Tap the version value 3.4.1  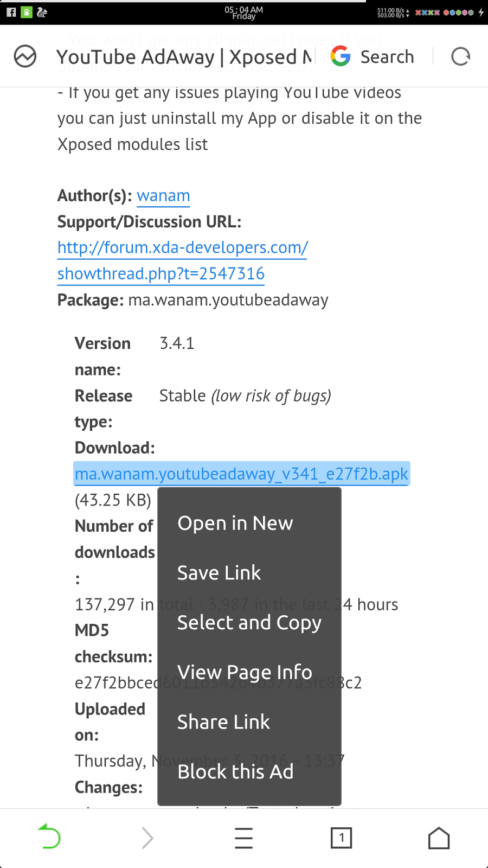(x=177, y=343)
